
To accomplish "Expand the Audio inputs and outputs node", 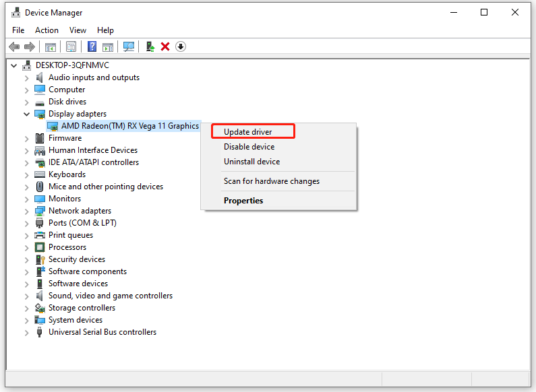I will 27,77.
